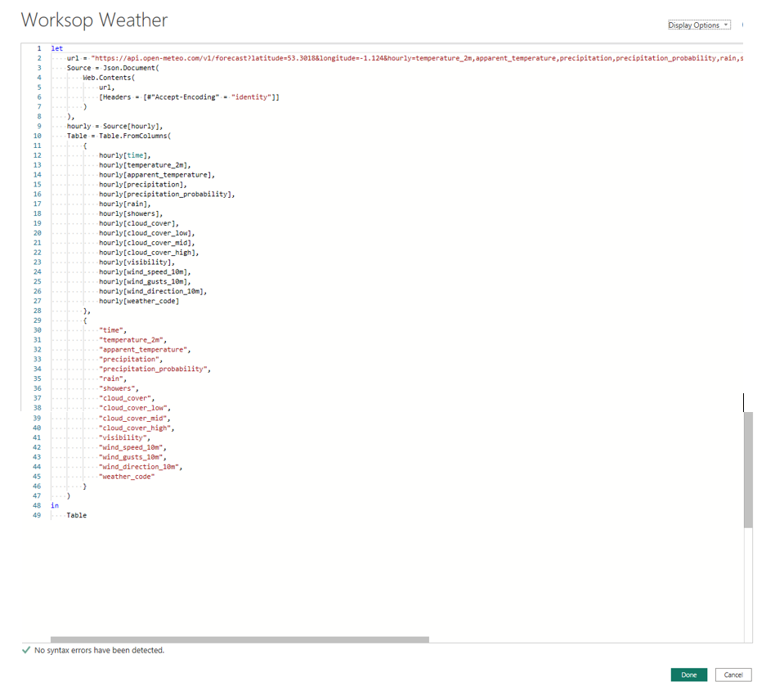Image resolution: width=784 pixels, height=699 pixels.
Task: Click the vertical scrollbar thumb
Action: point(748,470)
